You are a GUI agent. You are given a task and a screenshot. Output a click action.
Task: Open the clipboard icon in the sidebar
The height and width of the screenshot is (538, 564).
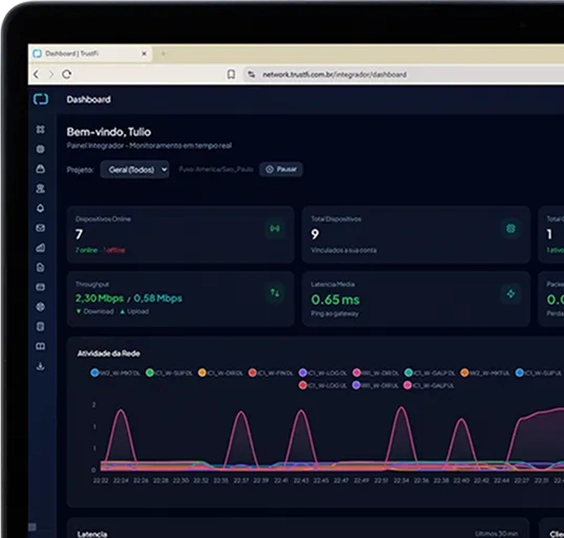41,327
